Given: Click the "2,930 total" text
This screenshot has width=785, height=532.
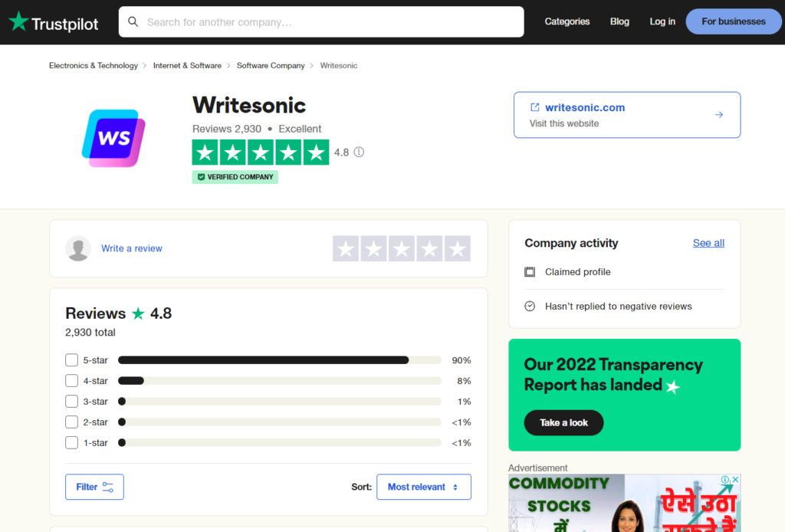Looking at the screenshot, I should pyautogui.click(x=90, y=333).
